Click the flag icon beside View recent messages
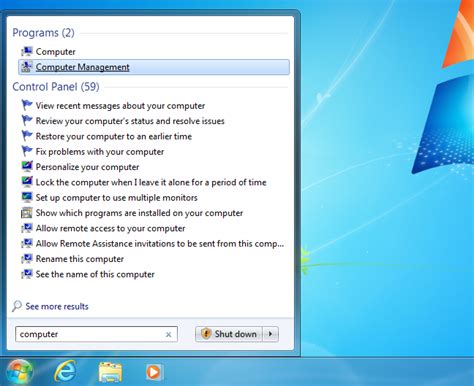Screen dimensions: 474x386 27,105
